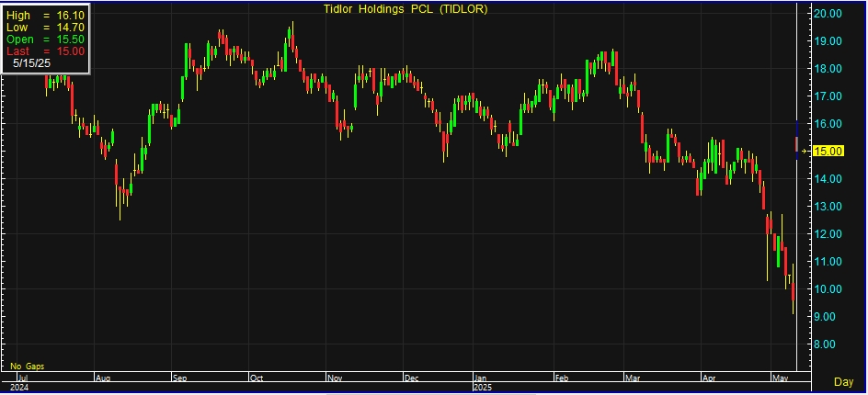
Task: Click the Day interval label
Action: (844, 382)
